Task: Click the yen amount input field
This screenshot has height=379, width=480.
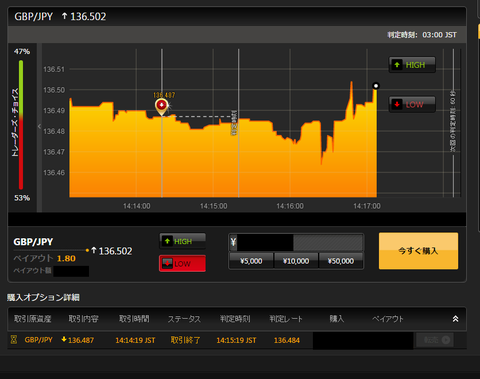Action: click(296, 242)
